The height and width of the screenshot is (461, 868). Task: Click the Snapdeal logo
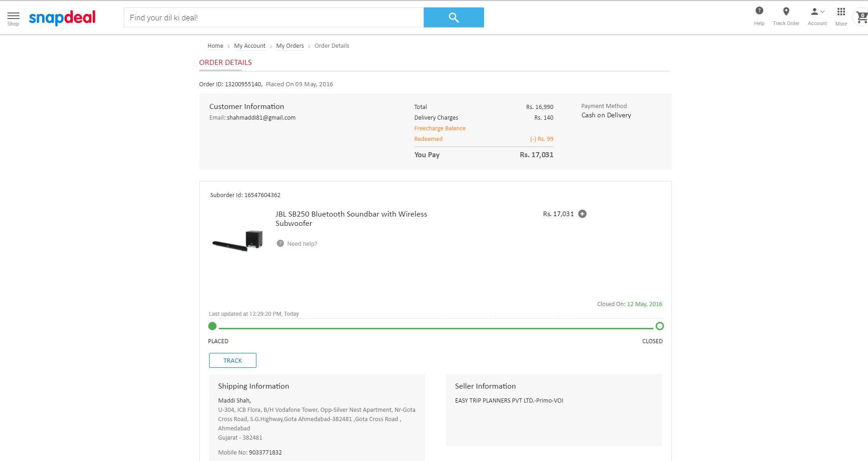click(62, 18)
